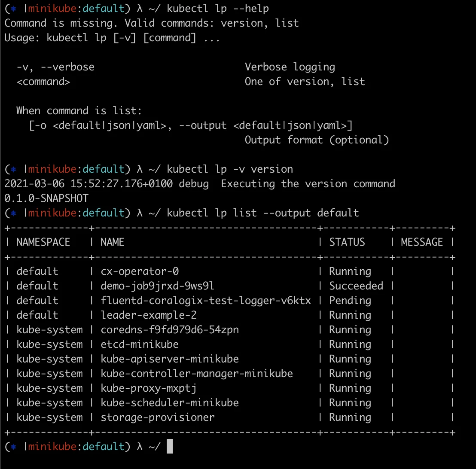Click the 'leader-example-2' pod name
The image size is (476, 469).
coord(149,315)
